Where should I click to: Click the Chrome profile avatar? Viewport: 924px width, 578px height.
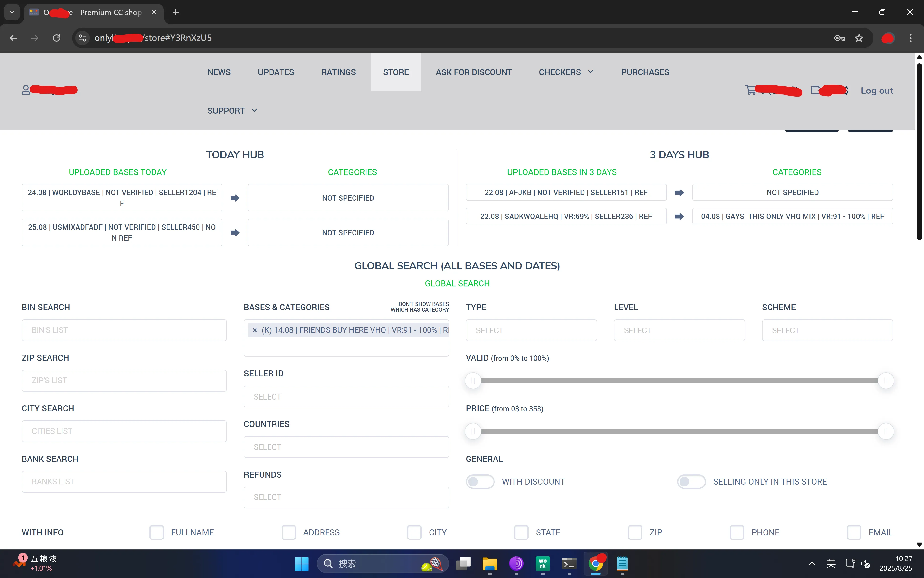[x=888, y=38]
